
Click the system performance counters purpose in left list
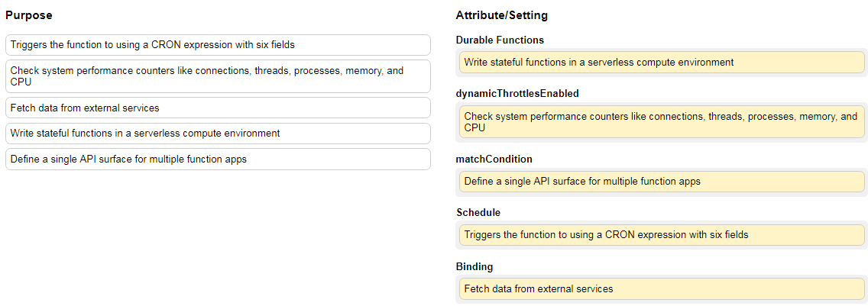(218, 76)
